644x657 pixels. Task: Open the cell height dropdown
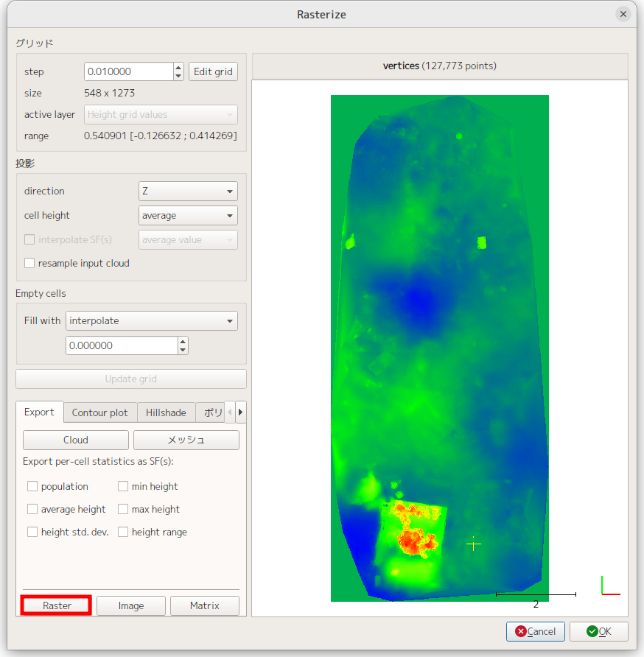tap(187, 215)
